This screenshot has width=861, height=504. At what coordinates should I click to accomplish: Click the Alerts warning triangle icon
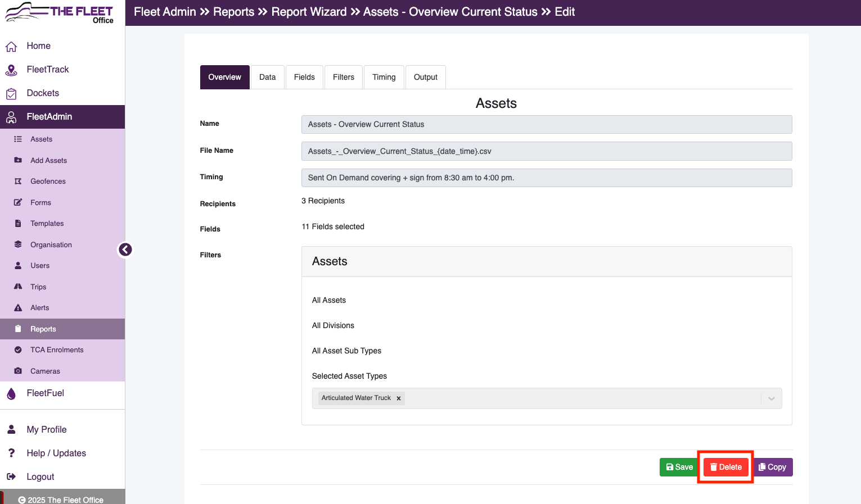(18, 308)
